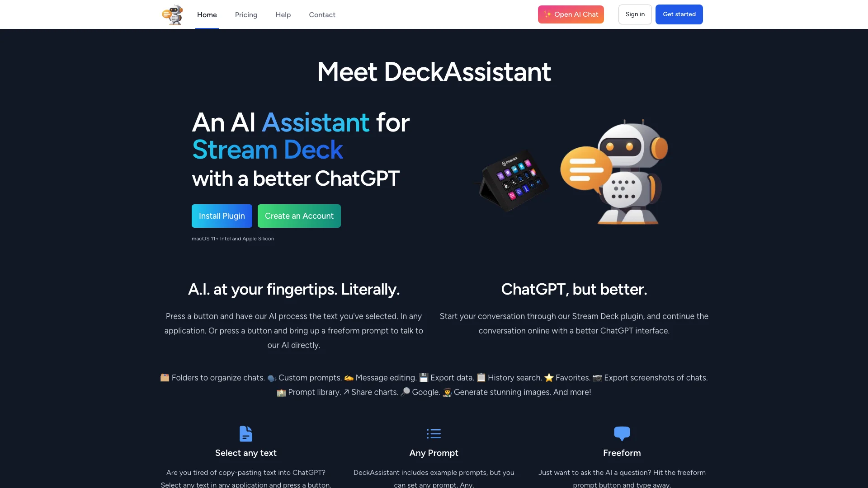Click the Install Plugin button

point(222,216)
